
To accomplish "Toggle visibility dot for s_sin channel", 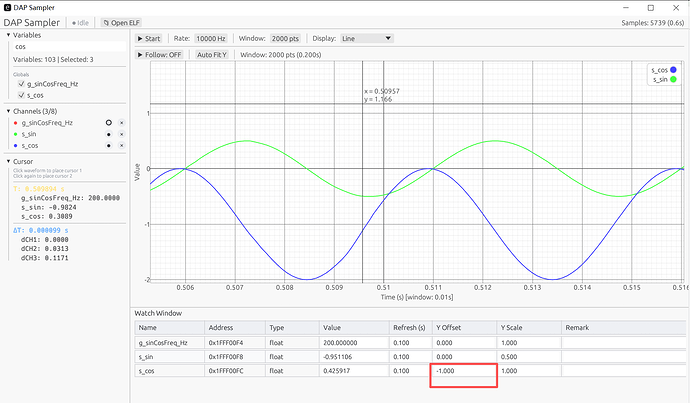I will pos(109,134).
